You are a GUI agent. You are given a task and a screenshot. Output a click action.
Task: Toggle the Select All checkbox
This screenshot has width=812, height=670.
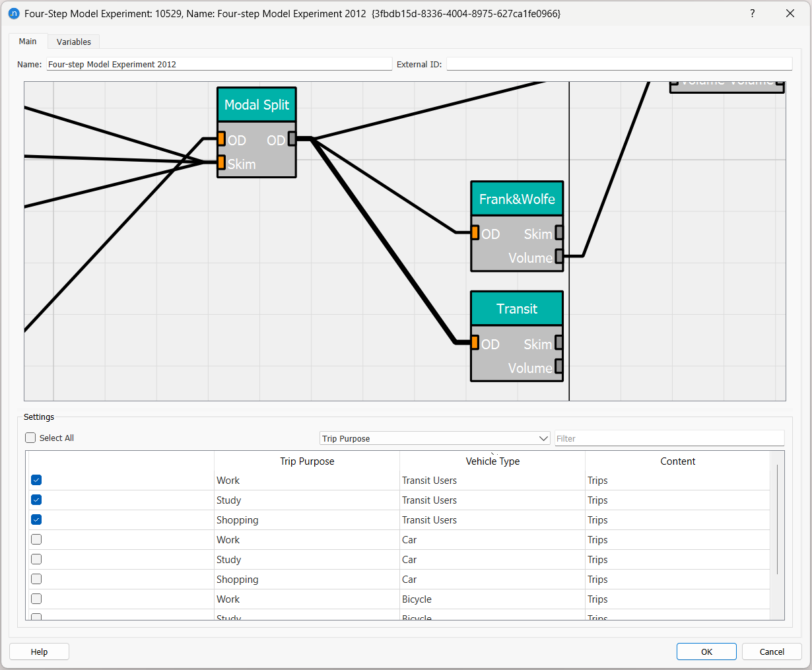point(30,438)
